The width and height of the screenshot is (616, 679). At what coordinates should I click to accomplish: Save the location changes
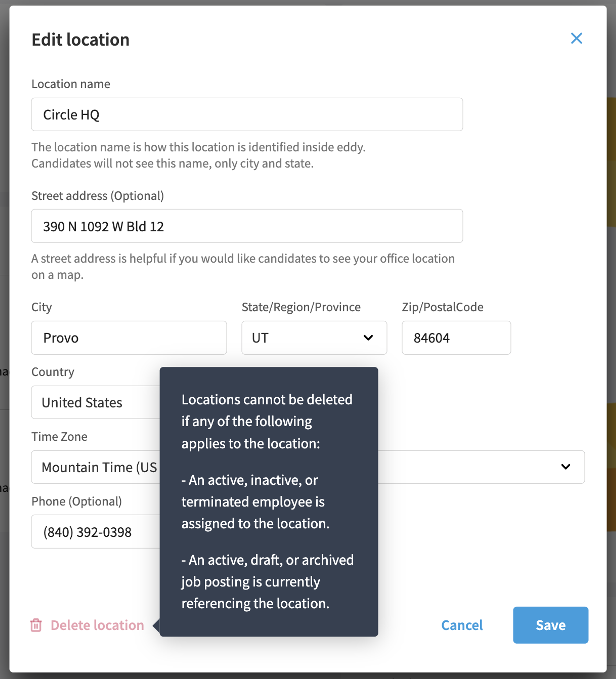[551, 625]
